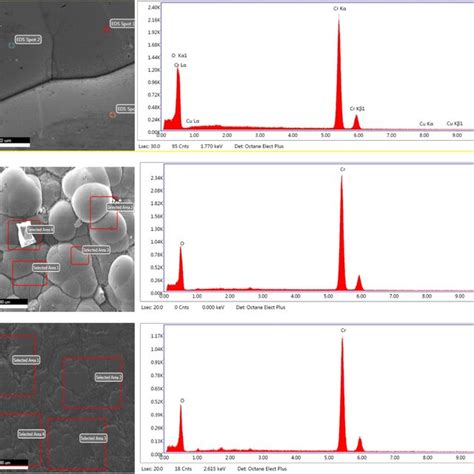
Task: Click Det: Octane Elect Plus beside 2.615 keV
Action: point(262,469)
